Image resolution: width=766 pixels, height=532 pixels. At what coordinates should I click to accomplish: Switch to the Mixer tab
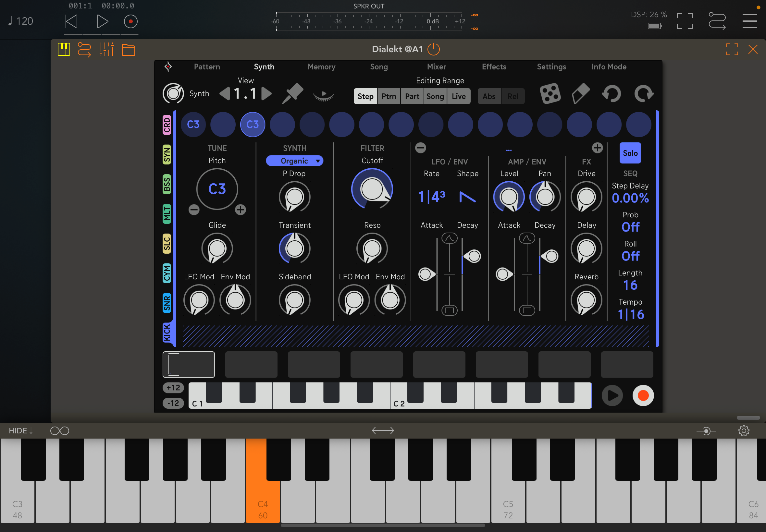[x=436, y=67]
